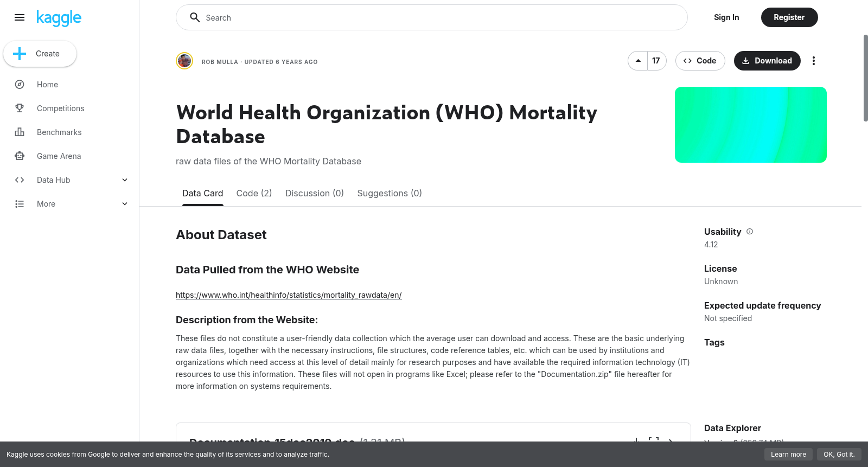Upvote the dataset with the arrow
This screenshot has width=868, height=467.
[x=638, y=61]
